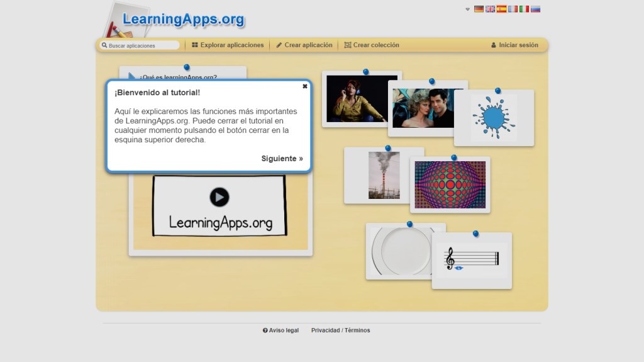This screenshot has width=644, height=362.
Task: Open Explorar aplicaciones in the menu
Action: (228, 45)
